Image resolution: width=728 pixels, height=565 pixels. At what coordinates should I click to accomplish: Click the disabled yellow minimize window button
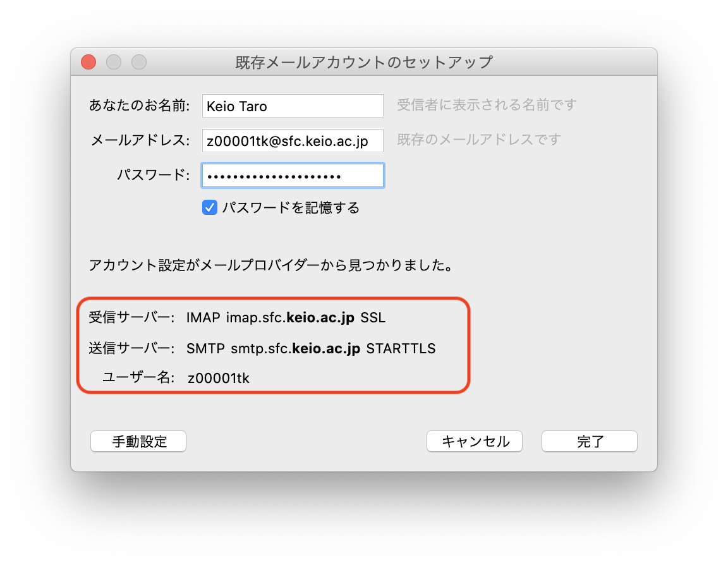114,62
